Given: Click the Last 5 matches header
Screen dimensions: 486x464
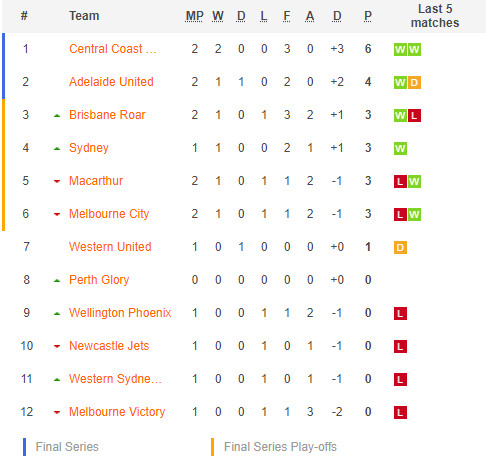Looking at the screenshot, I should pos(435,16).
